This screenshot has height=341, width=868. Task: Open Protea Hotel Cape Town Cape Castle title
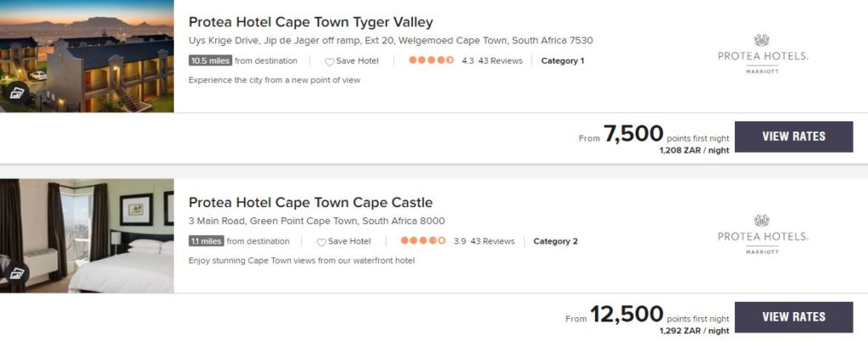click(310, 203)
